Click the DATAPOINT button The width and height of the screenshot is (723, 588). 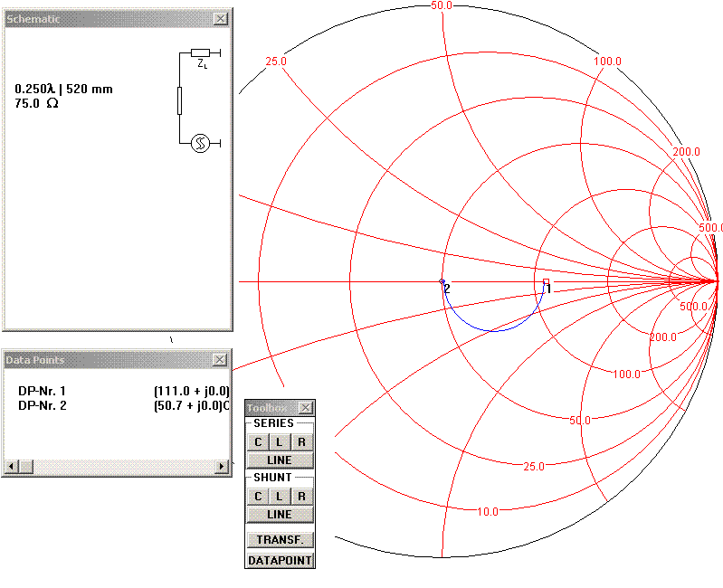point(280,560)
